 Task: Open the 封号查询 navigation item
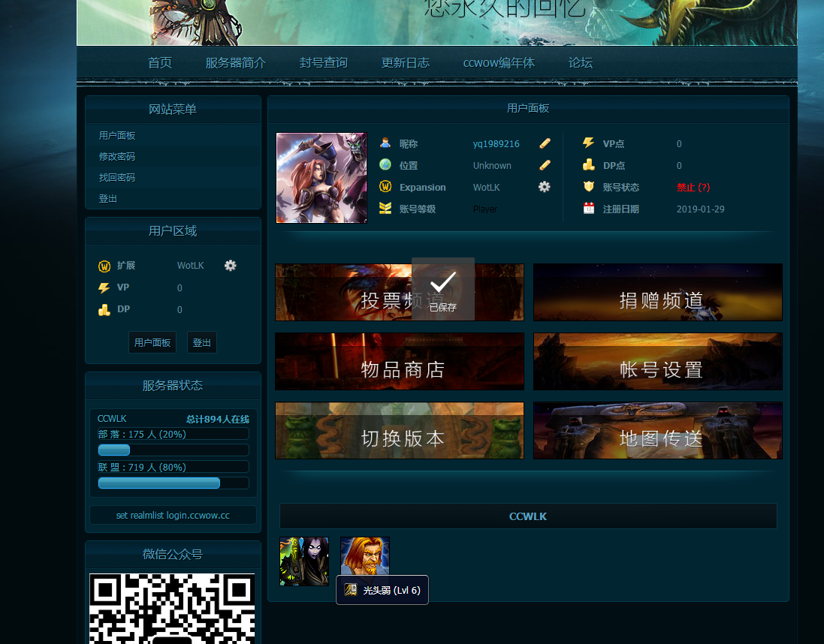click(x=324, y=63)
